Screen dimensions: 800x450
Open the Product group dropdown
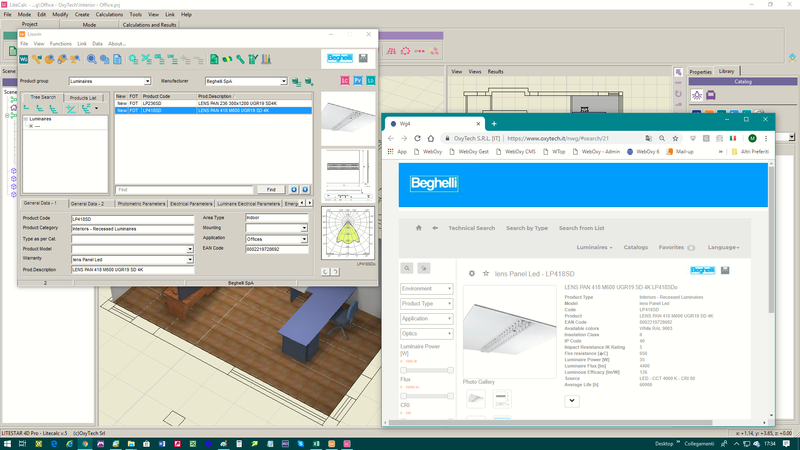point(147,81)
